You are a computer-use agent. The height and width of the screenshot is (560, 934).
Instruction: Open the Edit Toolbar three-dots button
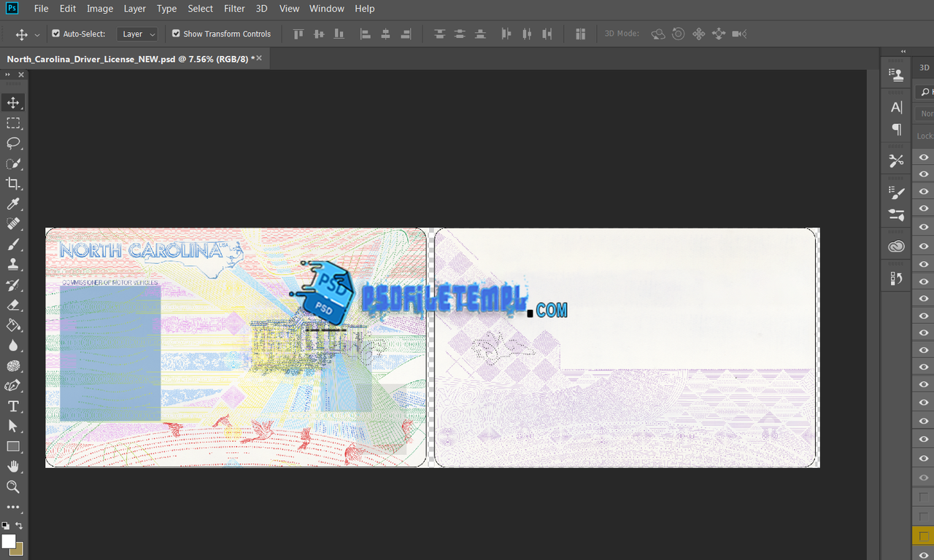pos(13,507)
